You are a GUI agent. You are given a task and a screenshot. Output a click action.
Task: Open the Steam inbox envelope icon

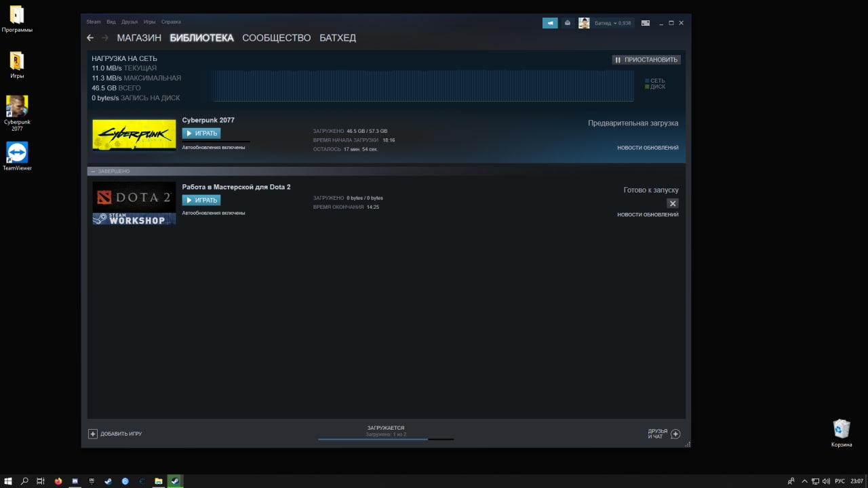(568, 23)
